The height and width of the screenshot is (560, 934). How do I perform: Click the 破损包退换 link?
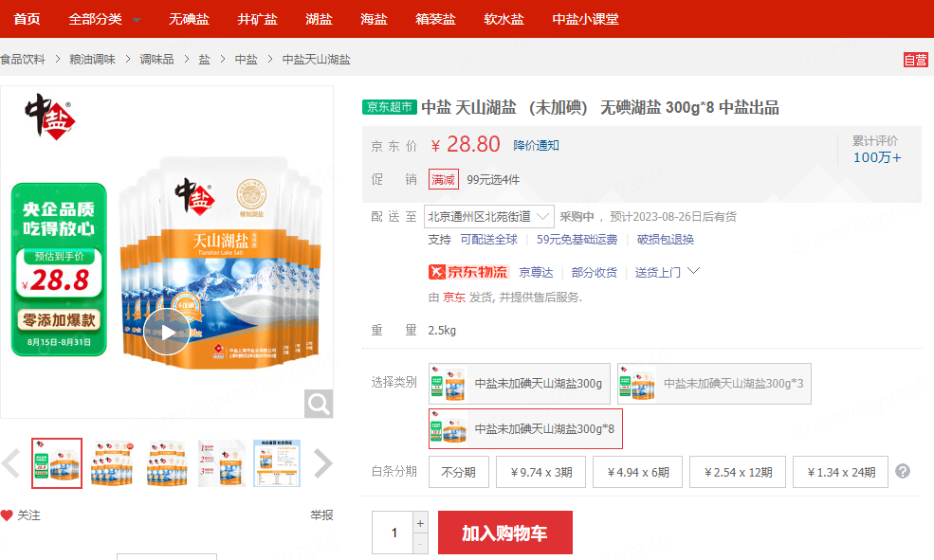click(666, 239)
